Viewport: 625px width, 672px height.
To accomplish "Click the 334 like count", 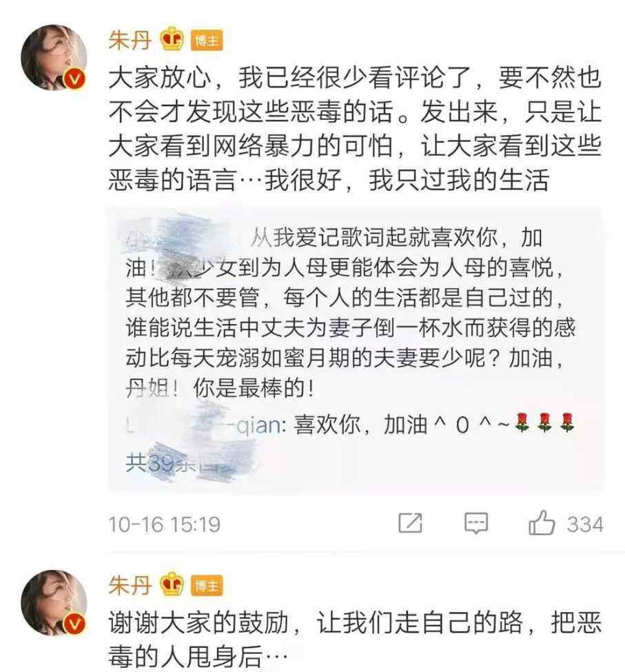I will 585,524.
